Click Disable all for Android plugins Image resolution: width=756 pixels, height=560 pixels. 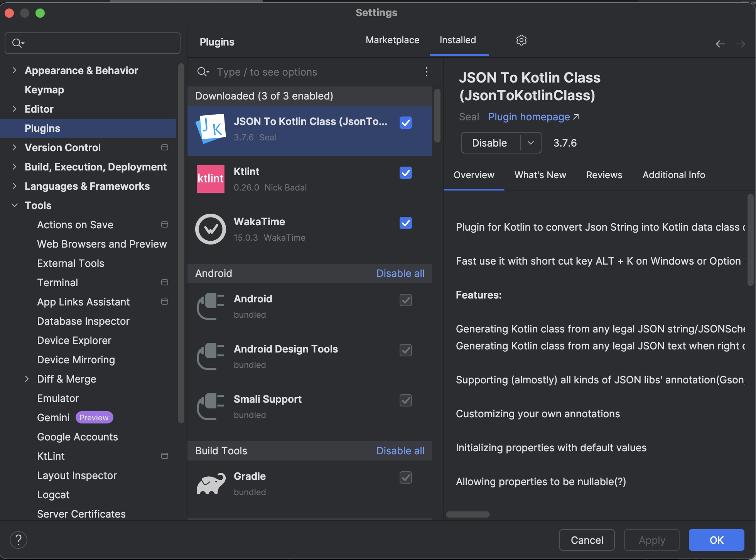coord(400,273)
